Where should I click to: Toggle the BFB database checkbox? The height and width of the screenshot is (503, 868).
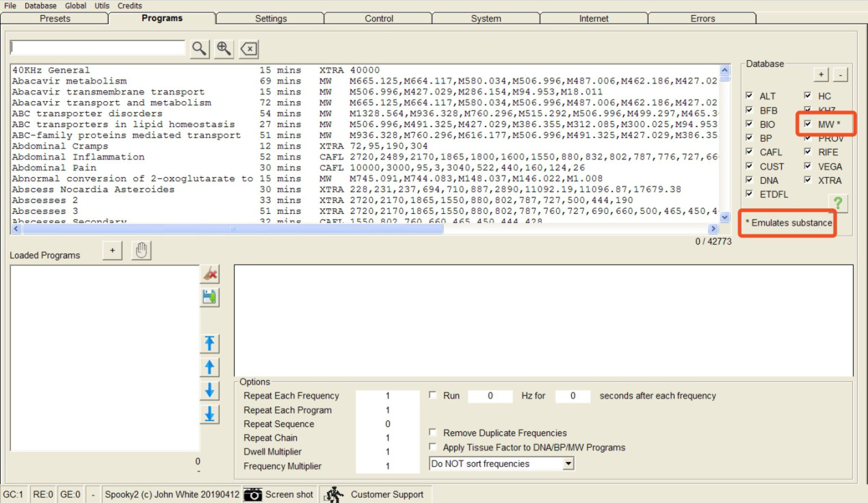[750, 110]
